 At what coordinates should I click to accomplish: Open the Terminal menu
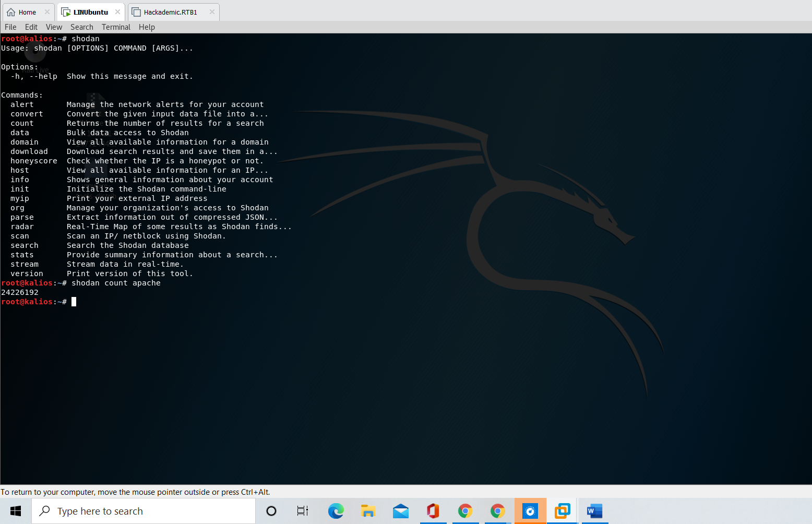coord(116,27)
